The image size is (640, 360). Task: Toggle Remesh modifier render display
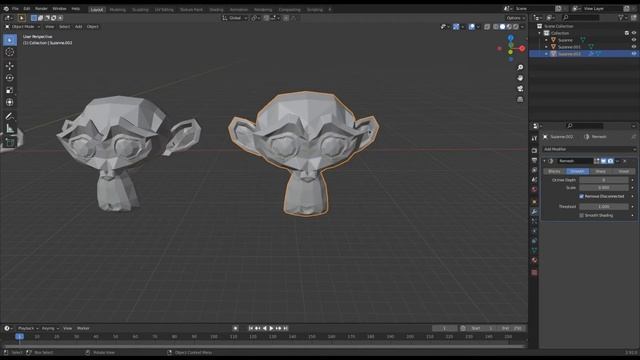tap(610, 161)
